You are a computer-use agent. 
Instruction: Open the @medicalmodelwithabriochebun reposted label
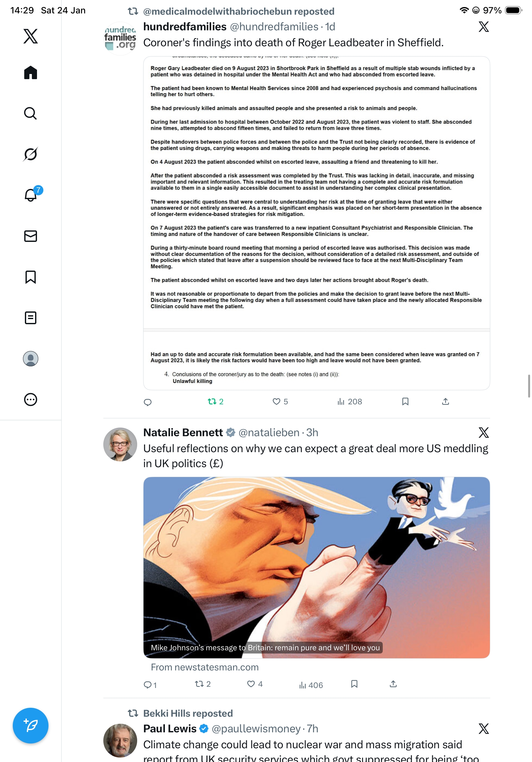pyautogui.click(x=239, y=11)
